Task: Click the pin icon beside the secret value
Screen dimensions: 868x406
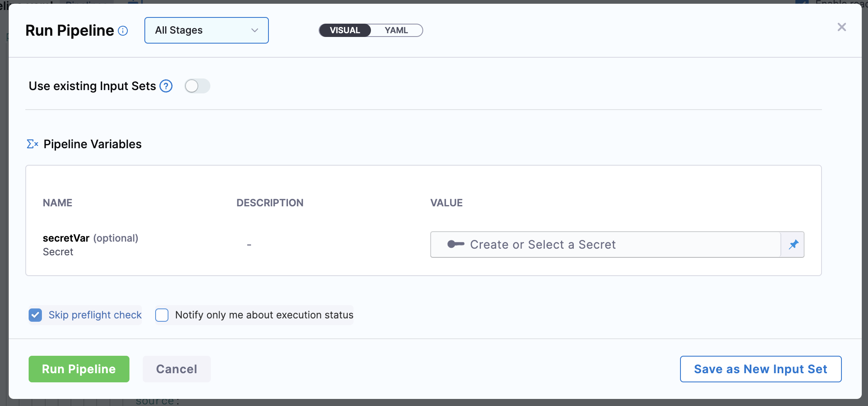Action: pyautogui.click(x=793, y=245)
